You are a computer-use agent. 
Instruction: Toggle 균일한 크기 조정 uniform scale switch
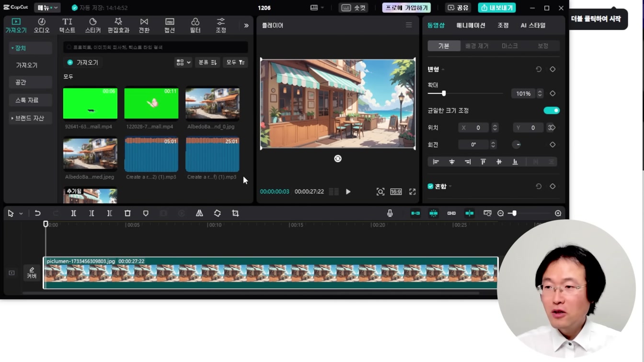pyautogui.click(x=552, y=111)
